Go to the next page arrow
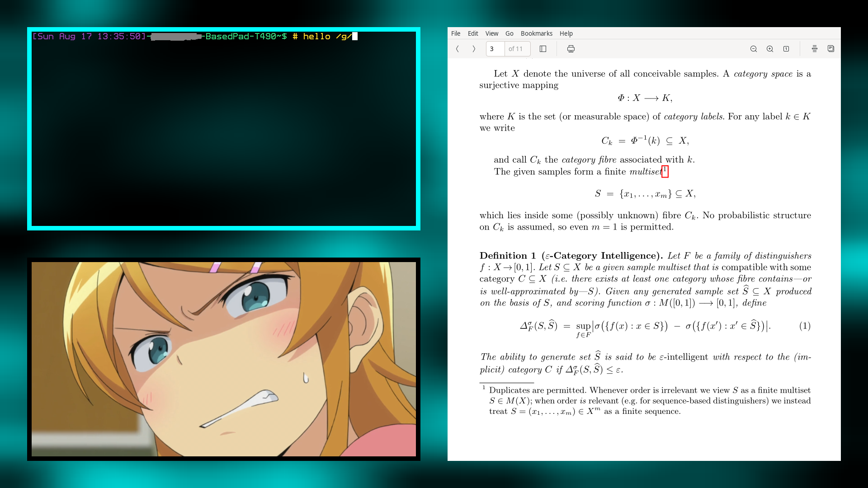 pyautogui.click(x=474, y=49)
